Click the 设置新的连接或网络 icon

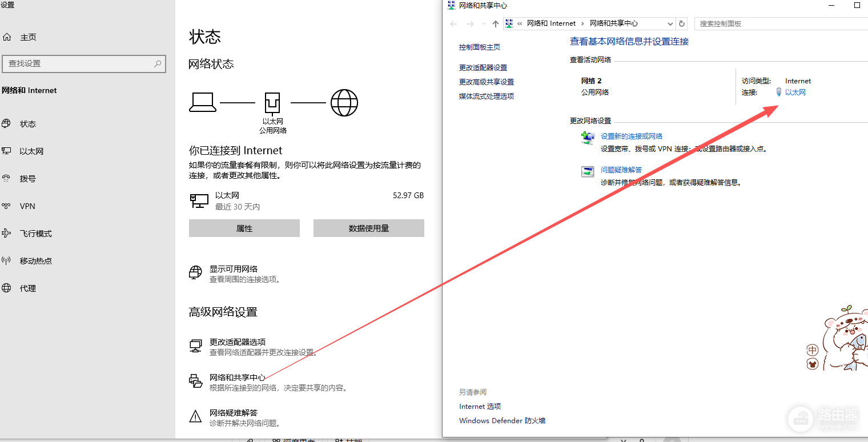588,138
